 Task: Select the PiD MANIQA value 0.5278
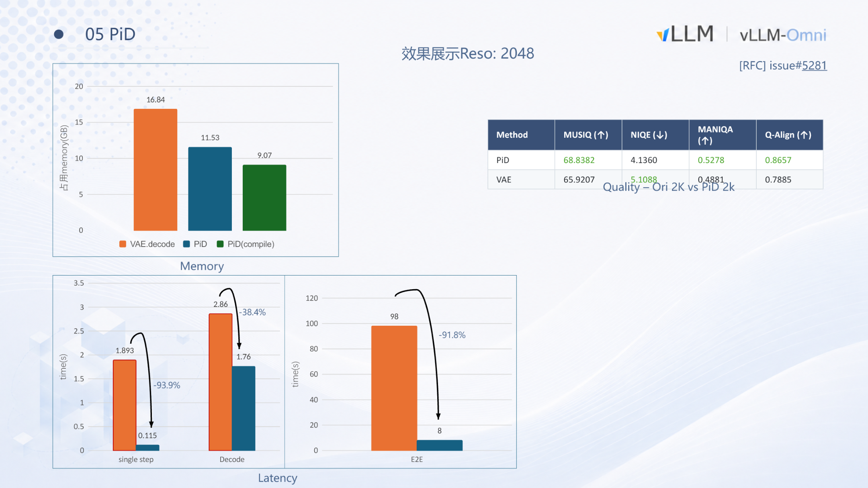tap(711, 160)
